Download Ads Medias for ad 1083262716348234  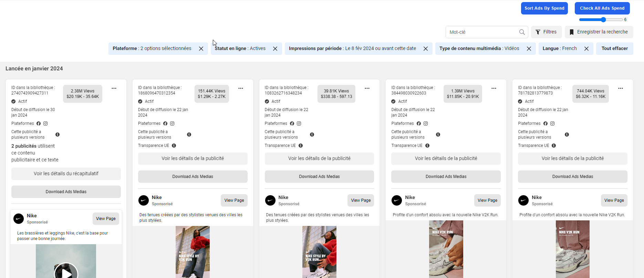coord(319,177)
